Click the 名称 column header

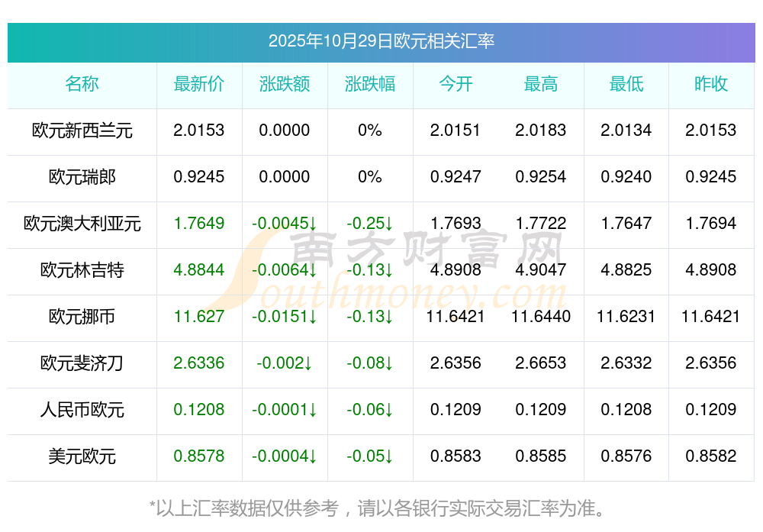(82, 84)
